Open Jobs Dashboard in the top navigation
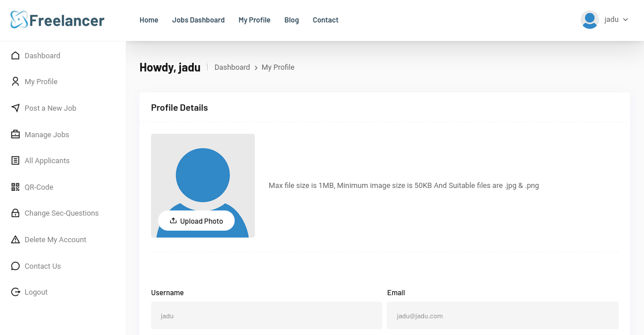The height and width of the screenshot is (335, 644). tap(198, 20)
